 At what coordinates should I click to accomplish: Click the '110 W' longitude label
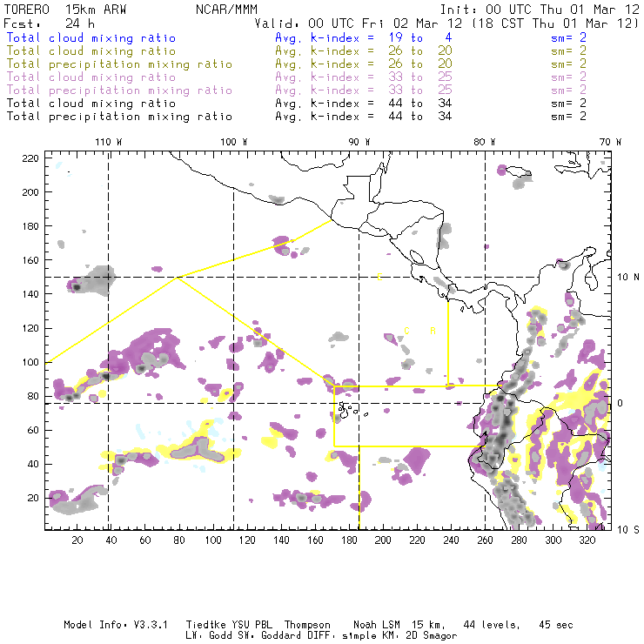point(109,142)
